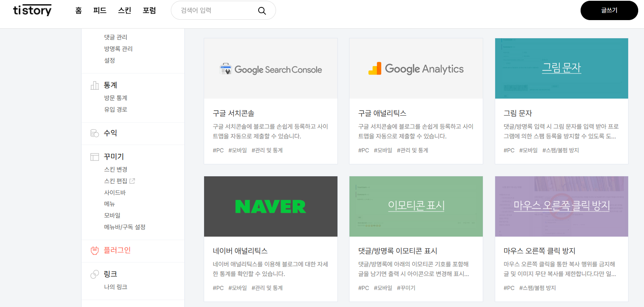Click the 글쓰기 button
Viewport: 644px width, 307px height.
coord(609,10)
